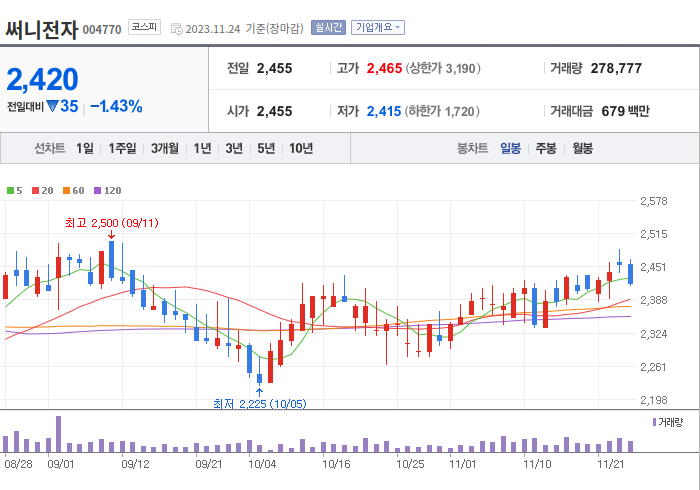Image resolution: width=700 pixels, height=490 pixels.
Task: Select the 1일 line chart period
Action: [x=85, y=148]
